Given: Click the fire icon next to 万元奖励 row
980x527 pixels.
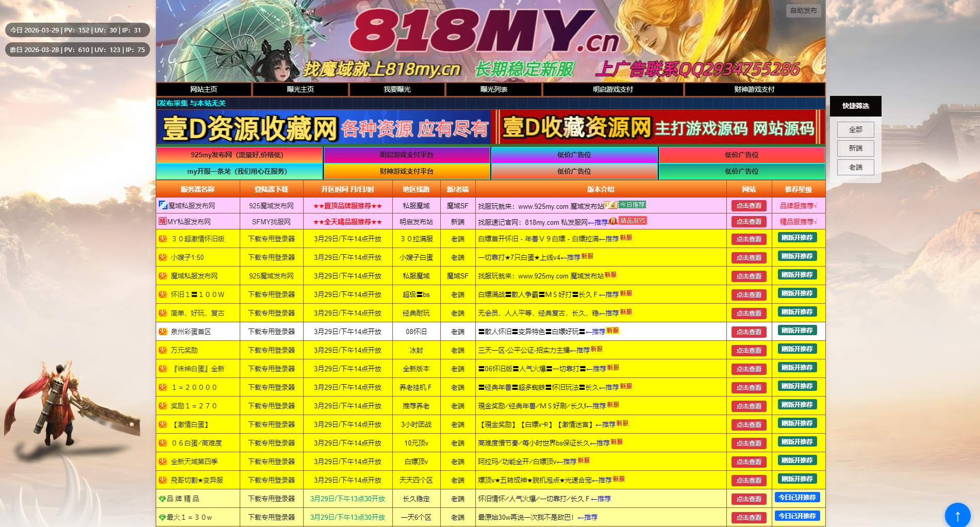Looking at the screenshot, I should 162,350.
